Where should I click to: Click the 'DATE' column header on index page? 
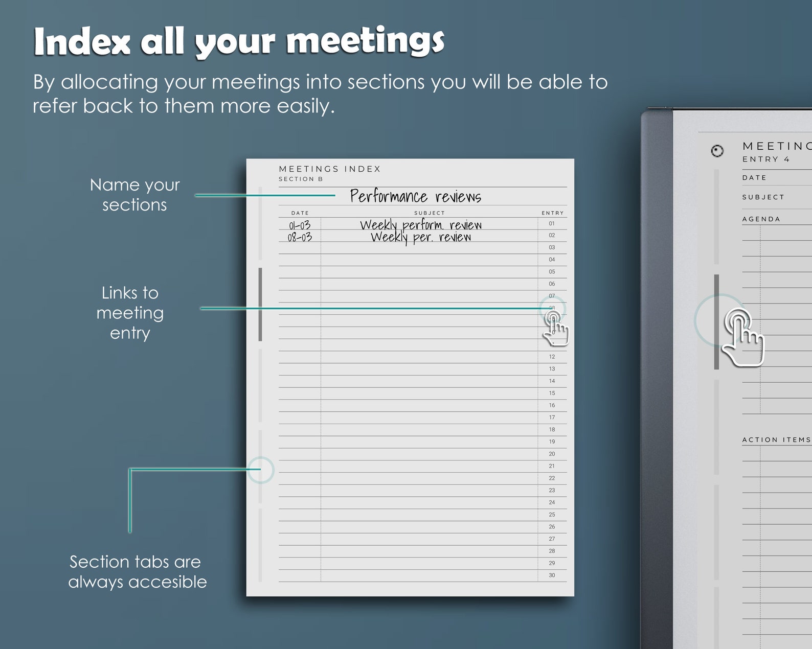[300, 213]
